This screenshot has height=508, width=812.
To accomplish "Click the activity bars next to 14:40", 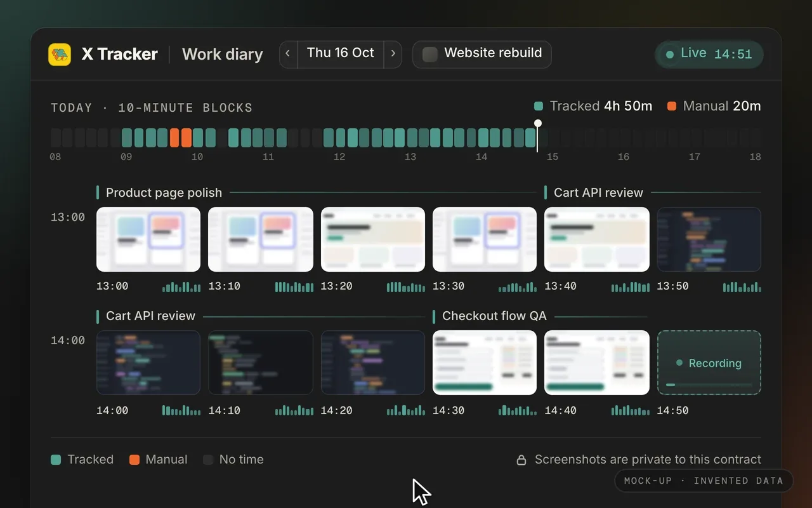I will pos(631,410).
